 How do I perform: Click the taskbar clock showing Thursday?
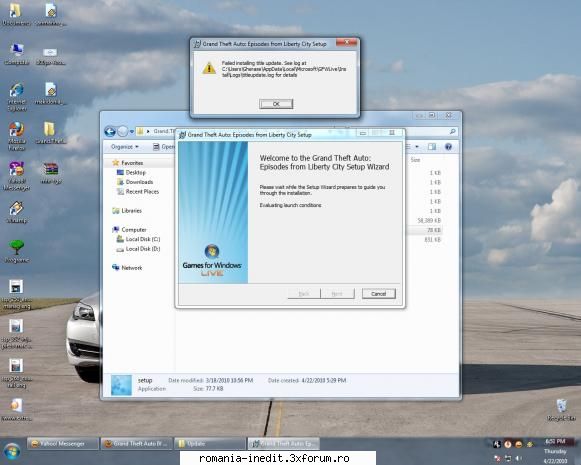(555, 451)
